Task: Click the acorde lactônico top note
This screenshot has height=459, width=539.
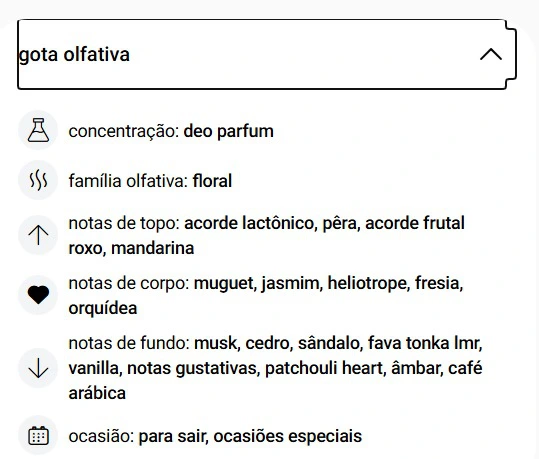Action: pos(249,223)
